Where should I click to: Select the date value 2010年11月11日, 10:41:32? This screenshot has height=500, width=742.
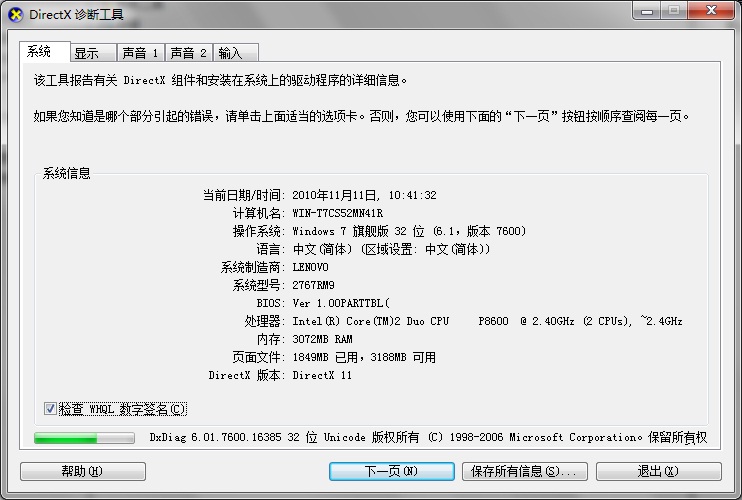[364, 195]
